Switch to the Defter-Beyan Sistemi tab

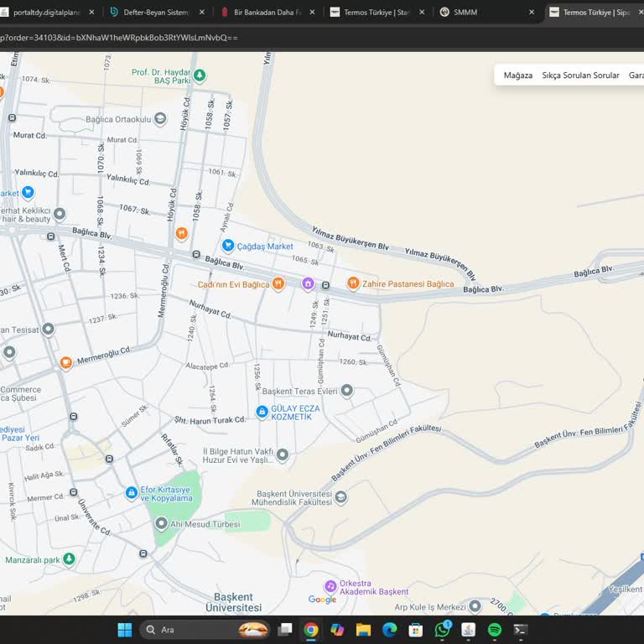(155, 13)
